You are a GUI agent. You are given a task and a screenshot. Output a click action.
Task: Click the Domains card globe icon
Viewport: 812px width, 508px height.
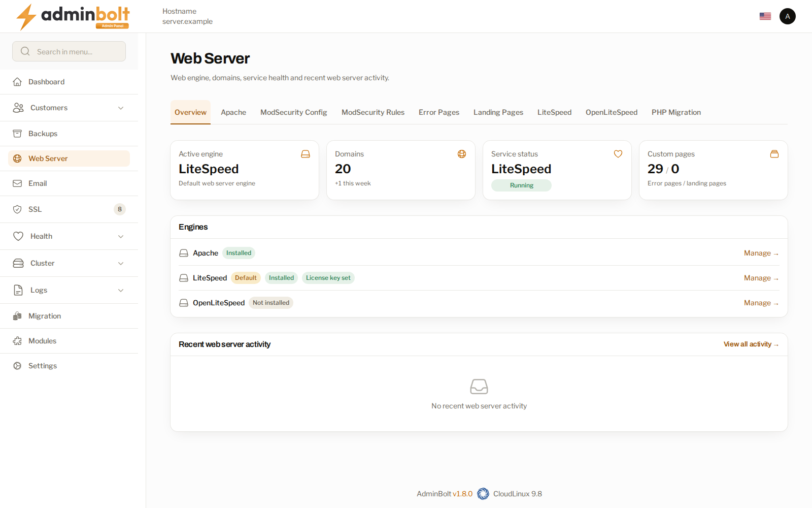pos(462,154)
